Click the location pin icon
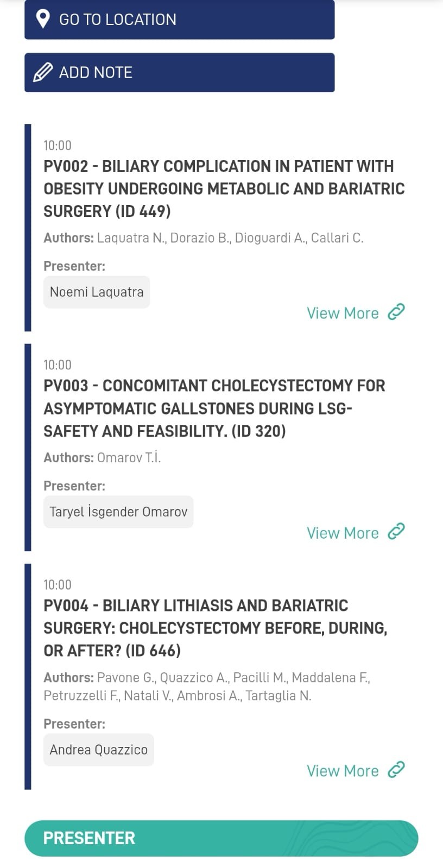443x868 pixels. point(42,19)
